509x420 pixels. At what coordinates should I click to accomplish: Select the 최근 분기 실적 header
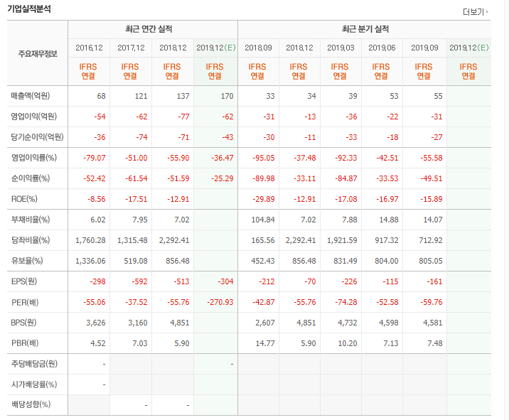pyautogui.click(x=365, y=29)
